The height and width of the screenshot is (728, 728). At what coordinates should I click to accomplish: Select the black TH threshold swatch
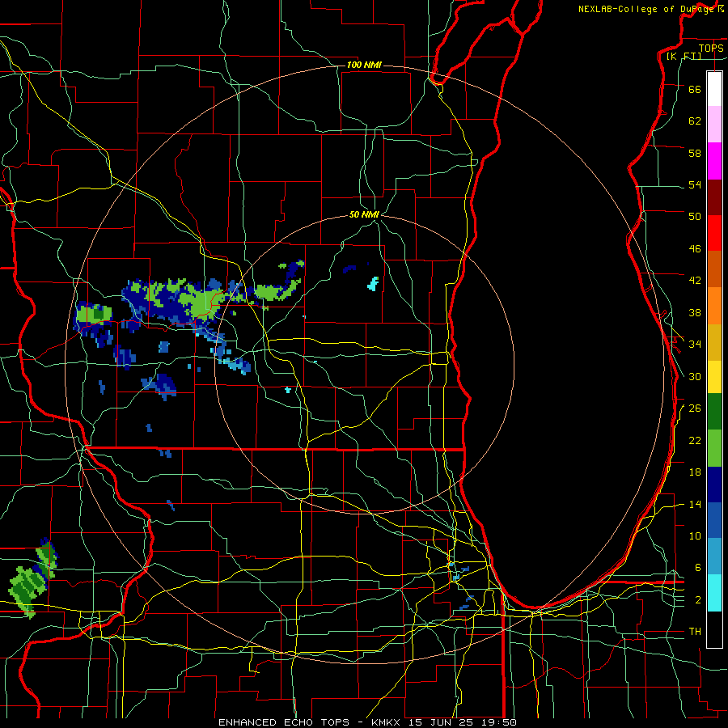click(x=714, y=629)
